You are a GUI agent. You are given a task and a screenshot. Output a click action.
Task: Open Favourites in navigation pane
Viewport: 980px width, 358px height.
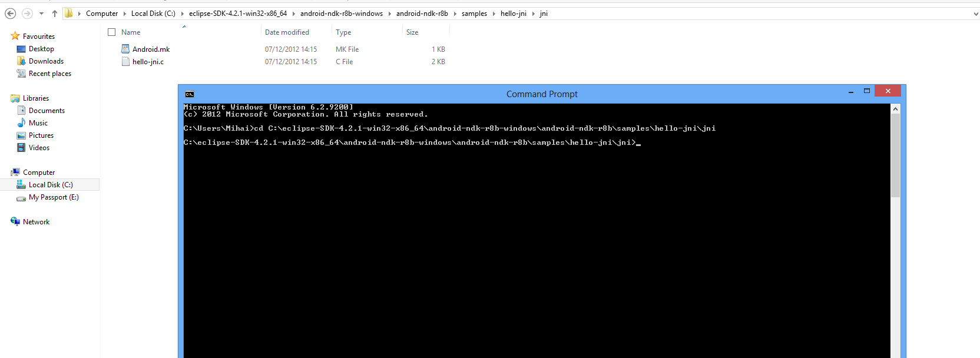(39, 37)
